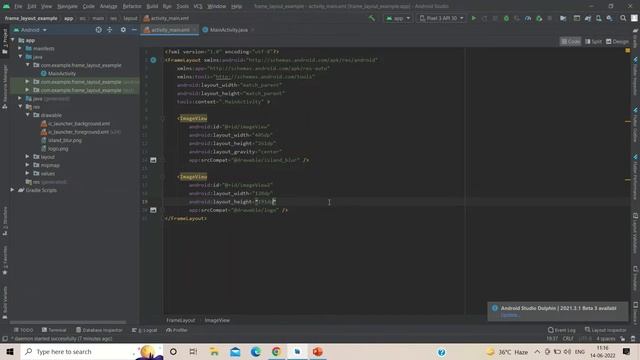The width and height of the screenshot is (640, 360).
Task: Select the activity_main.xml editor tab
Action: coord(170,30)
